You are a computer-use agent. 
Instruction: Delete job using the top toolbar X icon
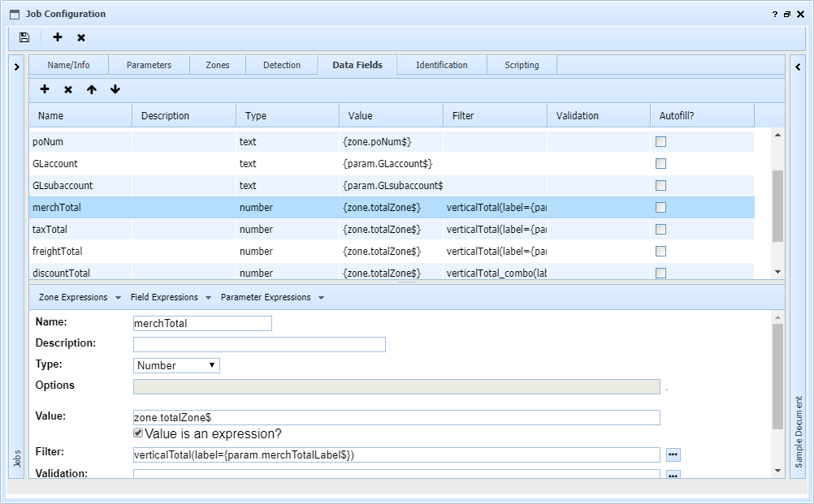point(81,37)
